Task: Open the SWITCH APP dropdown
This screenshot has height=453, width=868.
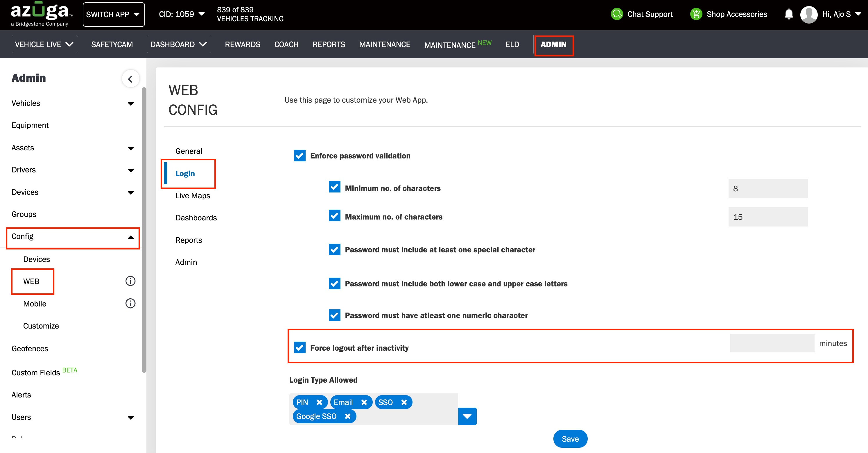Action: (114, 15)
